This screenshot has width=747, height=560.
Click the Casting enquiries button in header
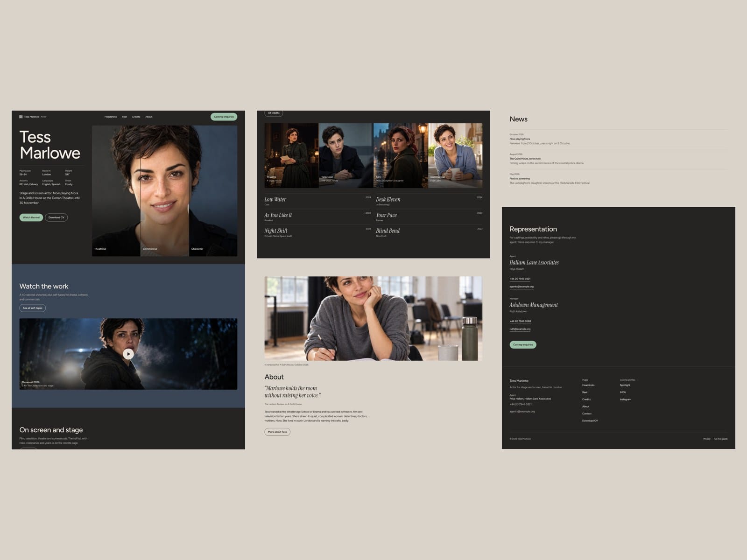(224, 117)
